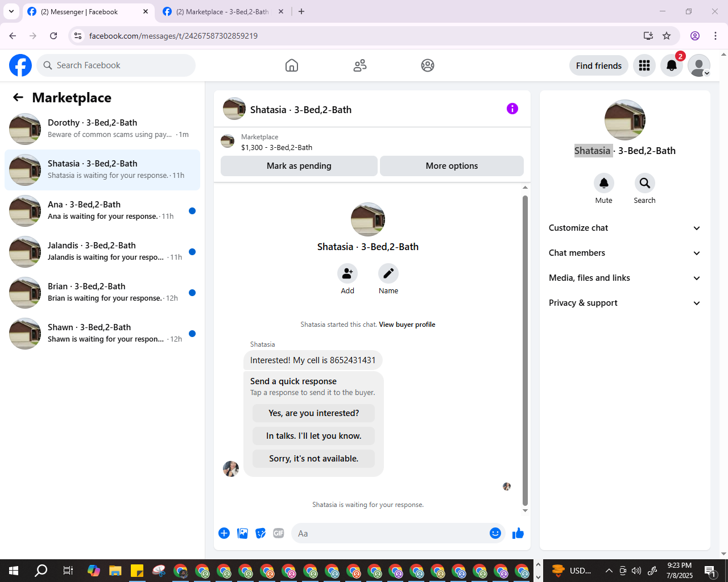Open Dorothy 3-Bed,2-Bath conversation
The image size is (728, 582).
(x=102, y=129)
